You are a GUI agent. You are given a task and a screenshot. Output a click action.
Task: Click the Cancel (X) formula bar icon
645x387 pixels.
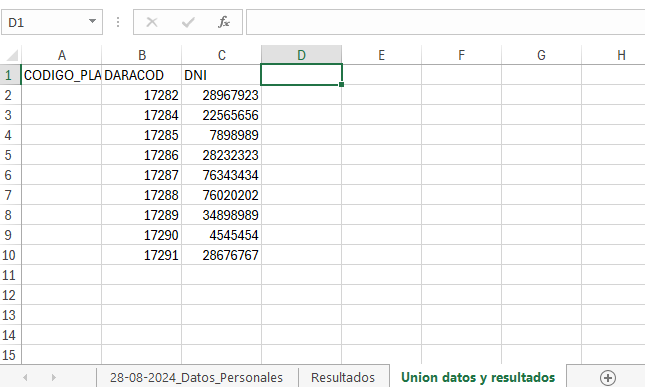[x=152, y=22]
